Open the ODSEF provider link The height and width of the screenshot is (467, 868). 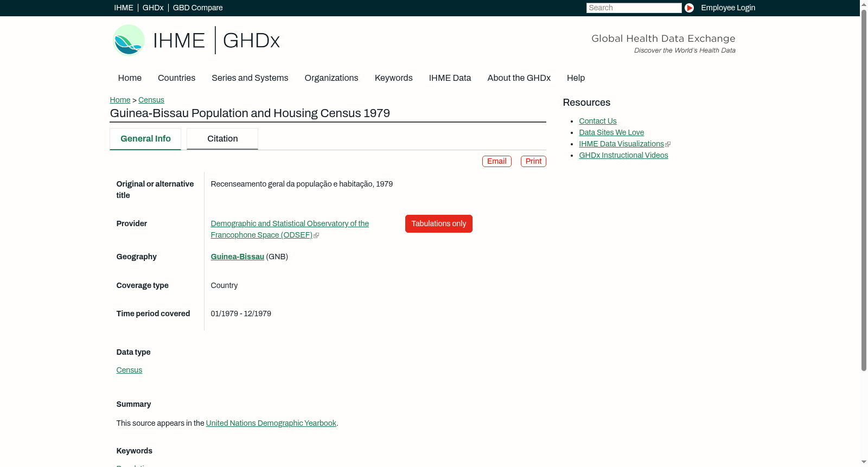pos(290,229)
